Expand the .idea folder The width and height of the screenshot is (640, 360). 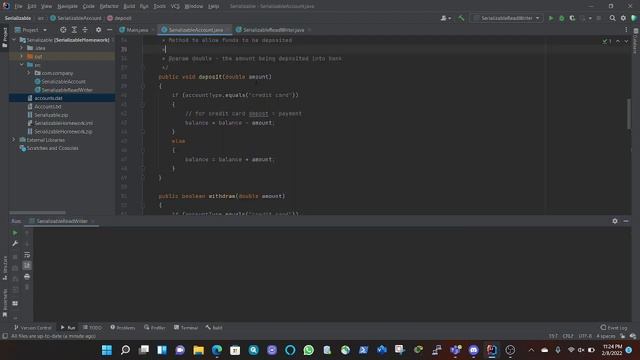(22, 48)
